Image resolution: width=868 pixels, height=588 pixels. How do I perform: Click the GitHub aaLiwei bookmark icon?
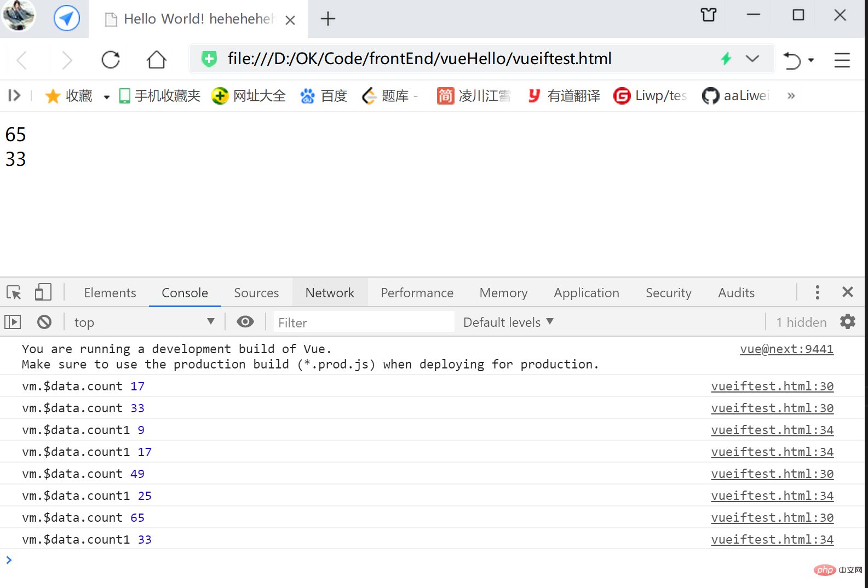(x=710, y=96)
